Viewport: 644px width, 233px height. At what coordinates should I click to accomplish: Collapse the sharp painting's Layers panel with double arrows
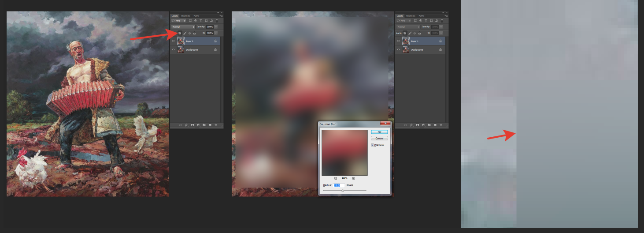coord(218,12)
